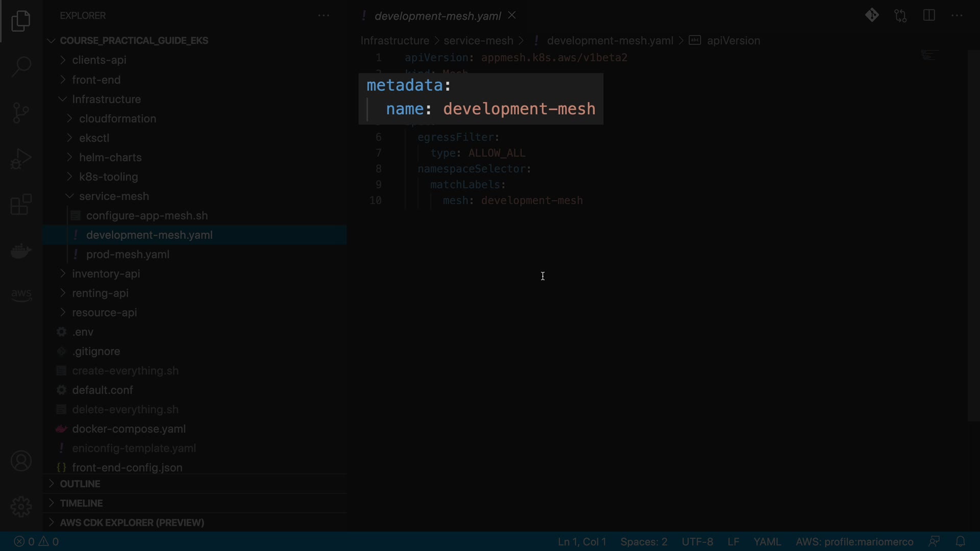Open the Search view in activity bar
This screenshot has height=551, width=980.
point(21,66)
